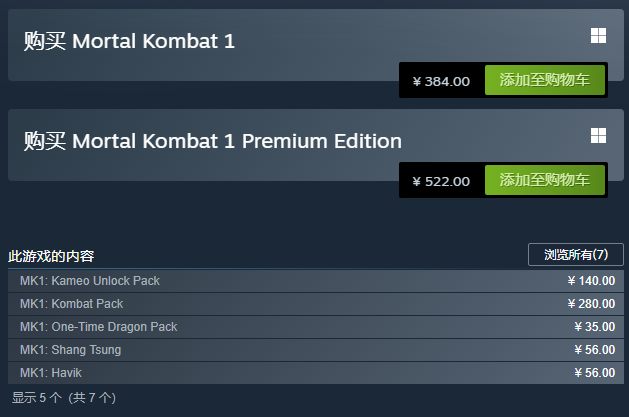This screenshot has height=417, width=629.
Task: Click the ¥ 522.00 price label
Action: point(441,182)
